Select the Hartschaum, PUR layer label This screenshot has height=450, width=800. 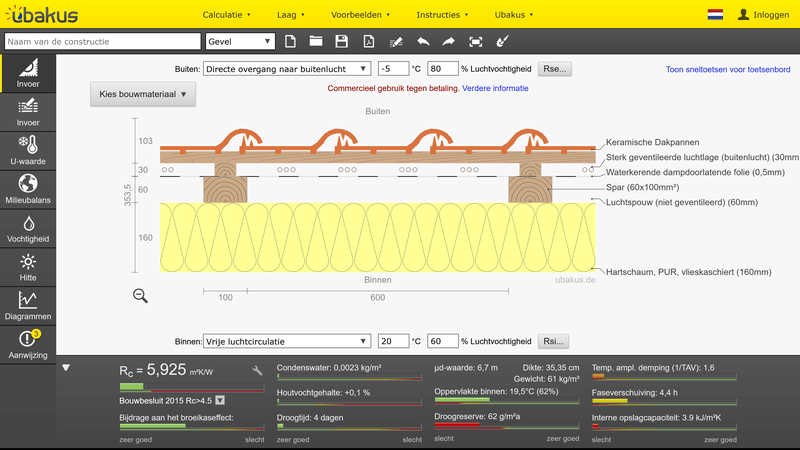click(688, 272)
